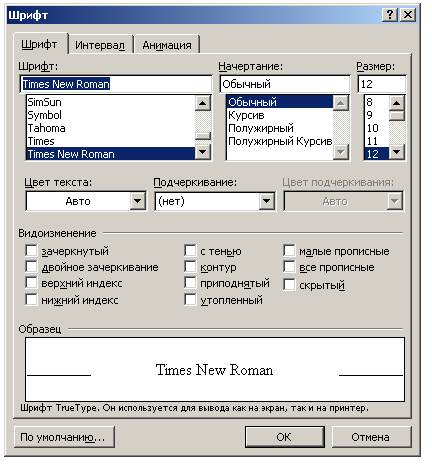The width and height of the screenshot is (432, 473).
Task: Click the font list scrollbar thumb
Action: (203, 136)
